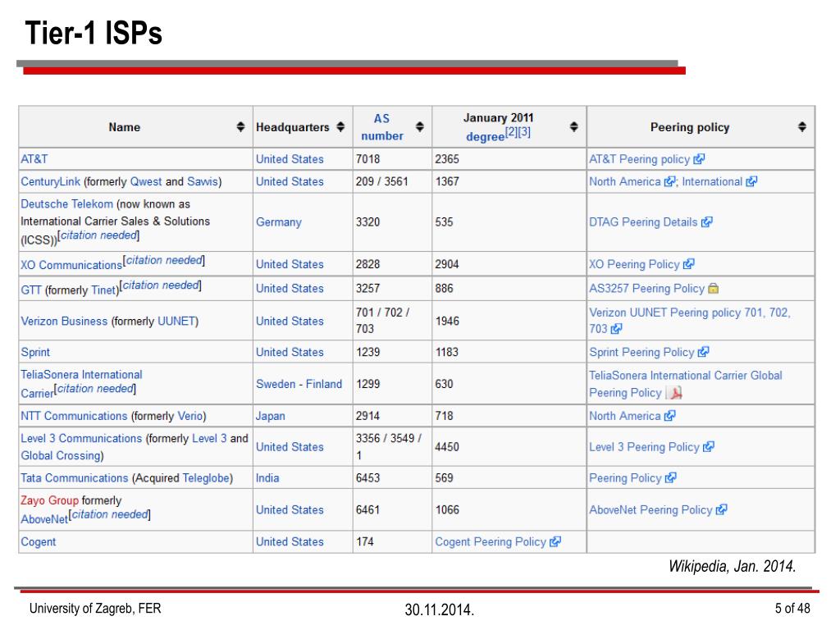
Task: Sort the table by the Name column arrows
Action: [240, 127]
